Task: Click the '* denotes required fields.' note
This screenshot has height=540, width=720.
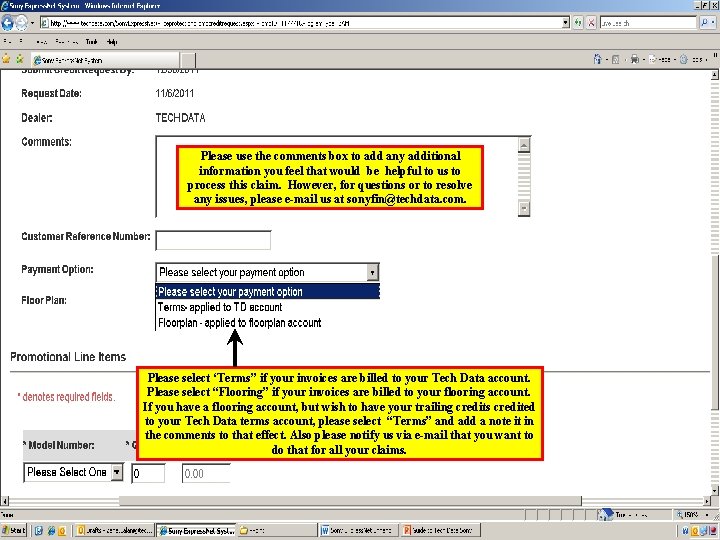Action: tap(66, 397)
